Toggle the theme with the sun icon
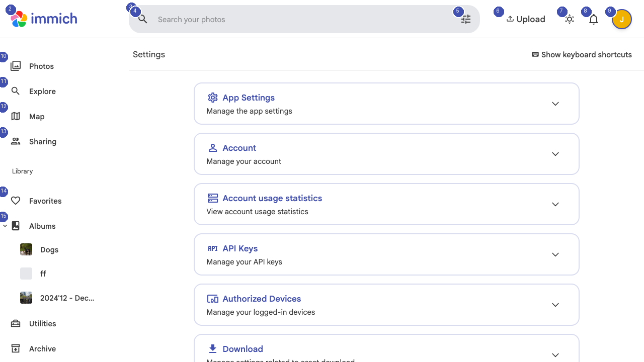The height and width of the screenshot is (362, 644). click(569, 19)
